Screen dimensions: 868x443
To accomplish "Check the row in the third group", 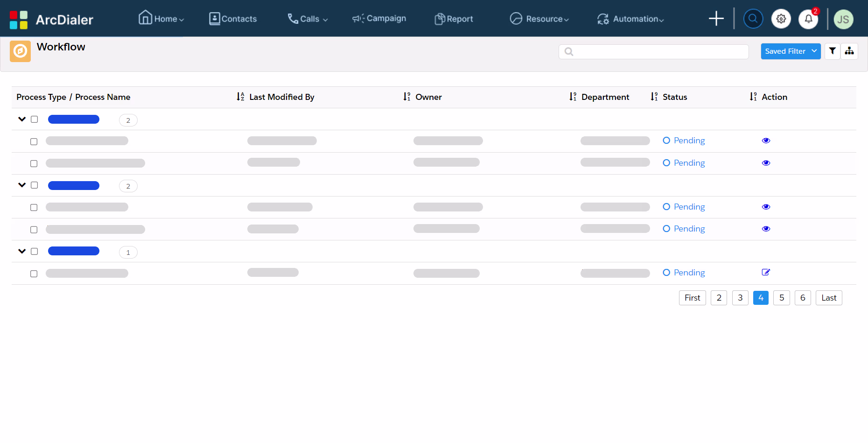I will point(34,274).
